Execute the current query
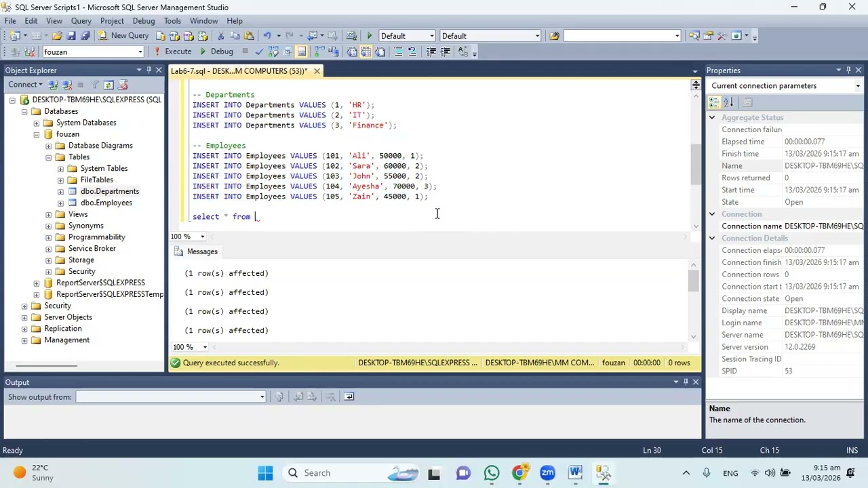Screen dimensions: 868x488 (173, 52)
